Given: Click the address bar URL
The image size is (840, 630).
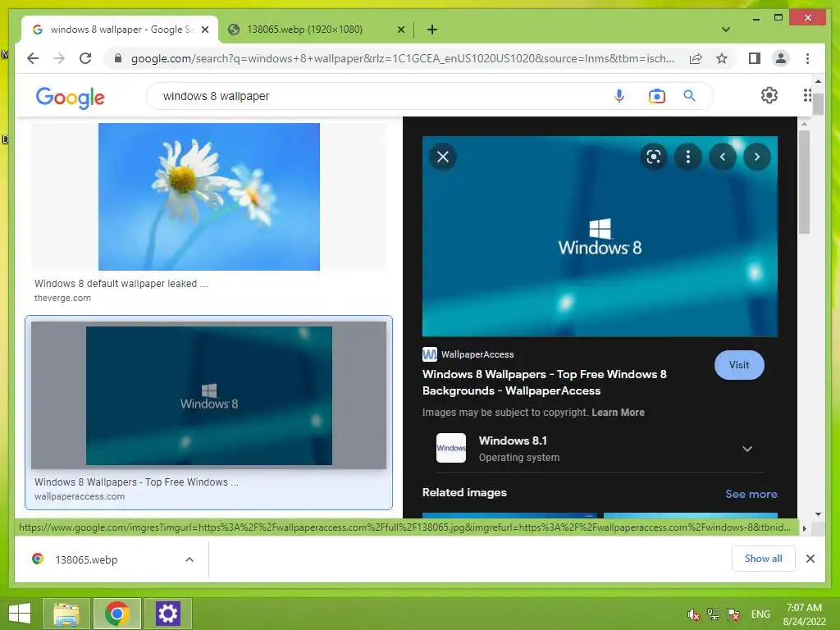Looking at the screenshot, I should tap(402, 58).
